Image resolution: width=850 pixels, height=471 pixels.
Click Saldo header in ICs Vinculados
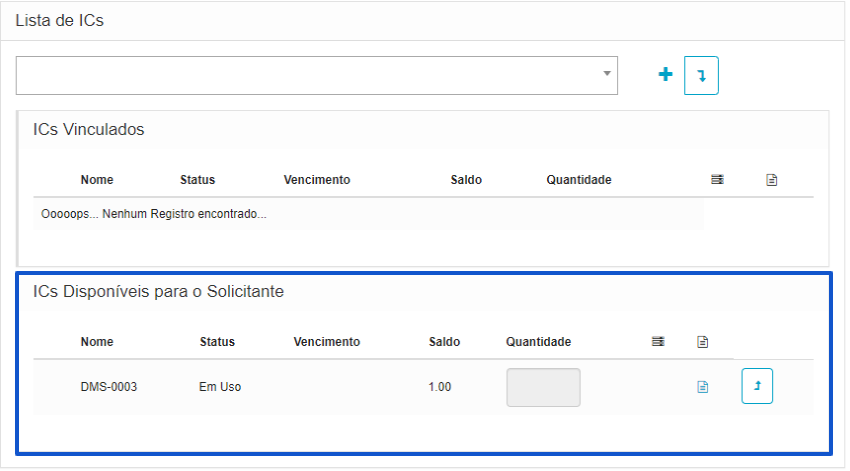[x=466, y=180]
